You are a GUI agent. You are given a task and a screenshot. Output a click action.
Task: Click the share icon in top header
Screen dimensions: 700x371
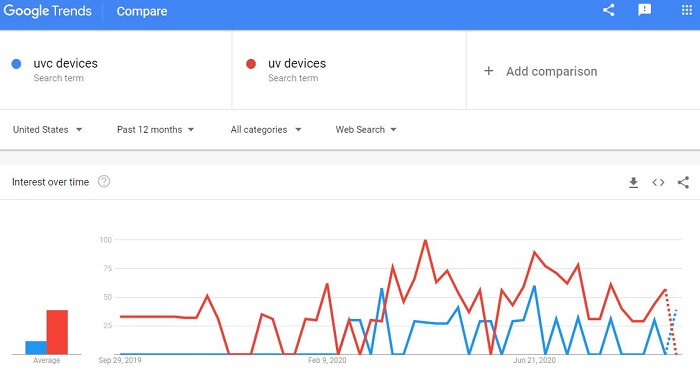click(608, 10)
